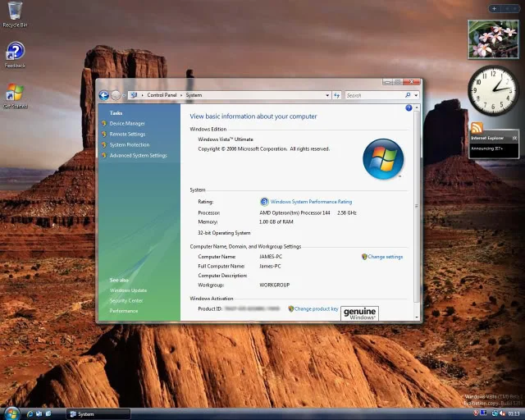
Task: Click the System taskbar button
Action: (x=98, y=414)
